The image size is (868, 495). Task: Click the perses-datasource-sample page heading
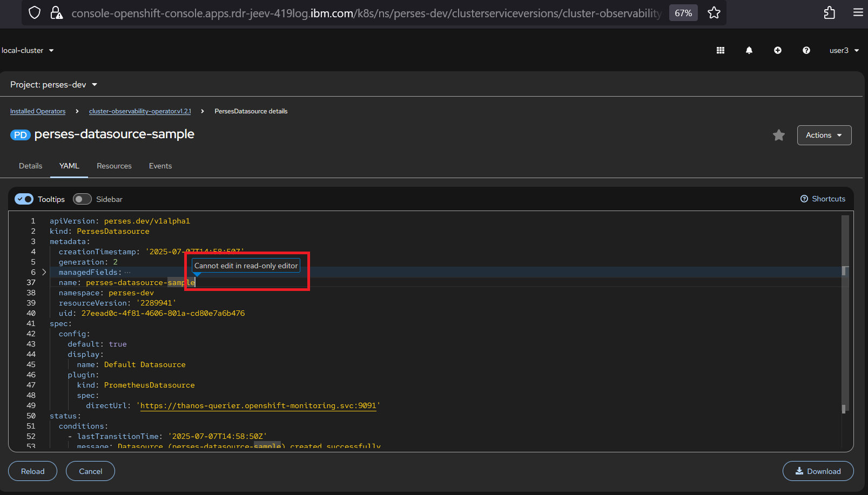pyautogui.click(x=115, y=134)
